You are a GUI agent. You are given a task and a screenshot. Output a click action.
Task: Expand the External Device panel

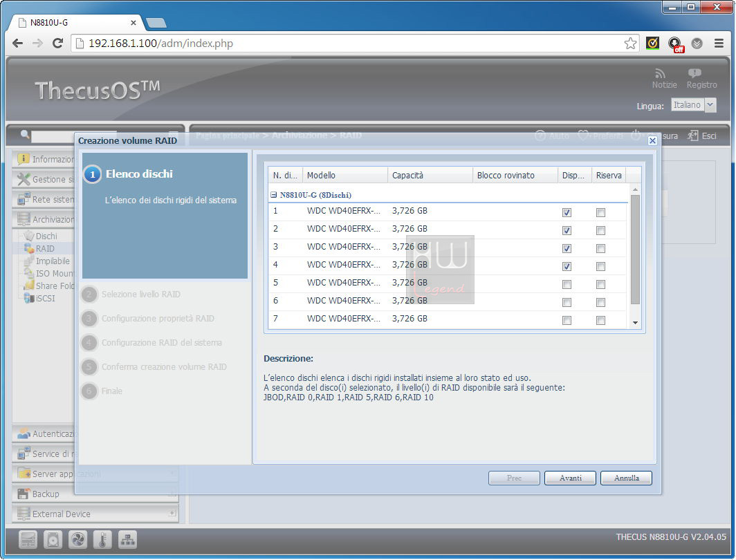172,514
